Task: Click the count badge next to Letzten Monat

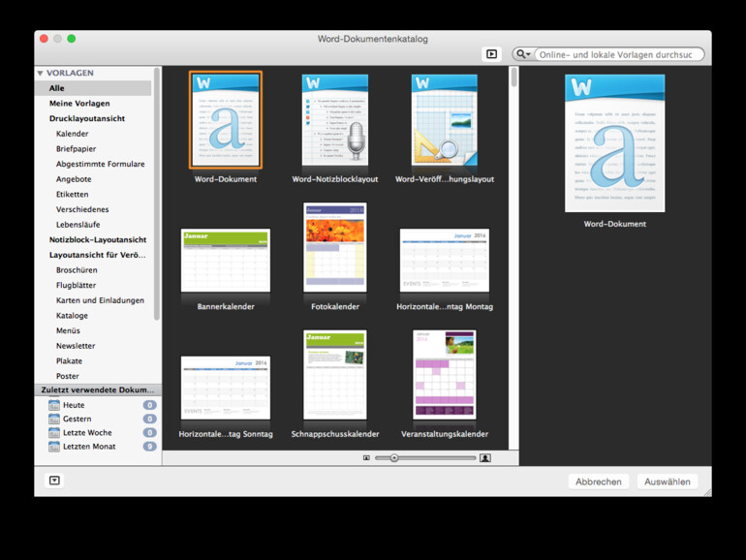Action: (150, 447)
